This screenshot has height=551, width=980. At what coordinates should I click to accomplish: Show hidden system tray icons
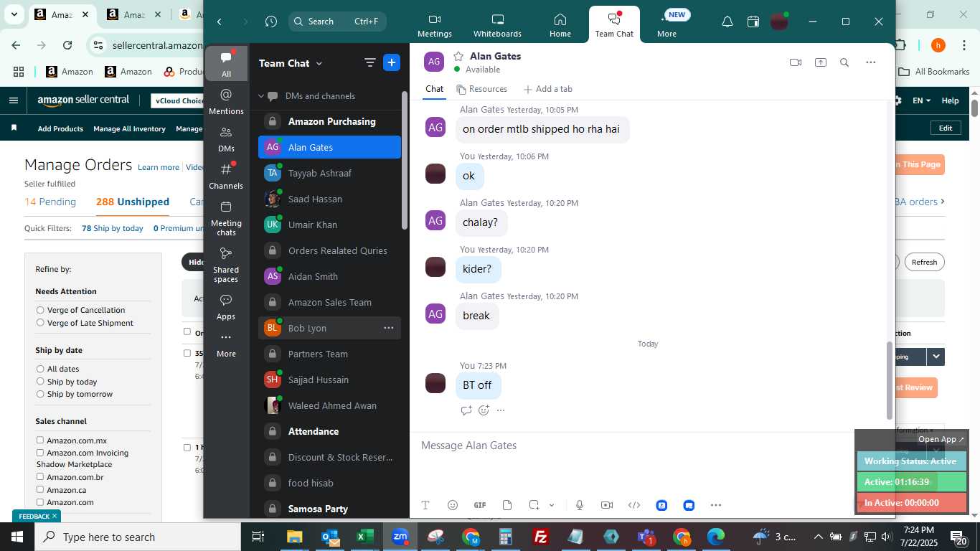818,537
